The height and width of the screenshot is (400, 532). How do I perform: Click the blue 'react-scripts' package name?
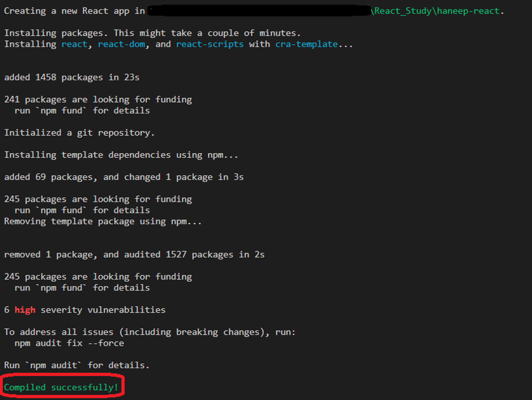[210, 44]
